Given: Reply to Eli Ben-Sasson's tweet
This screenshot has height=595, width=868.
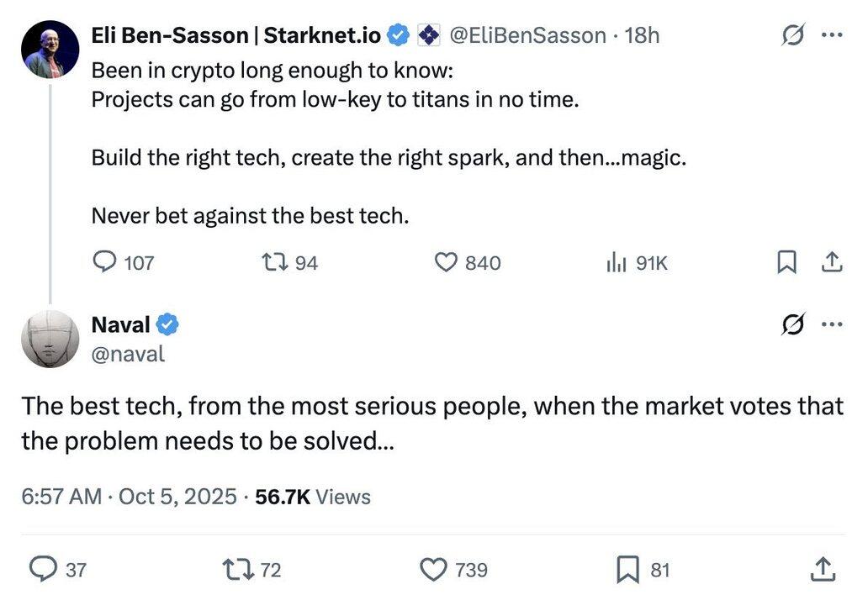Looking at the screenshot, I should pyautogui.click(x=104, y=263).
